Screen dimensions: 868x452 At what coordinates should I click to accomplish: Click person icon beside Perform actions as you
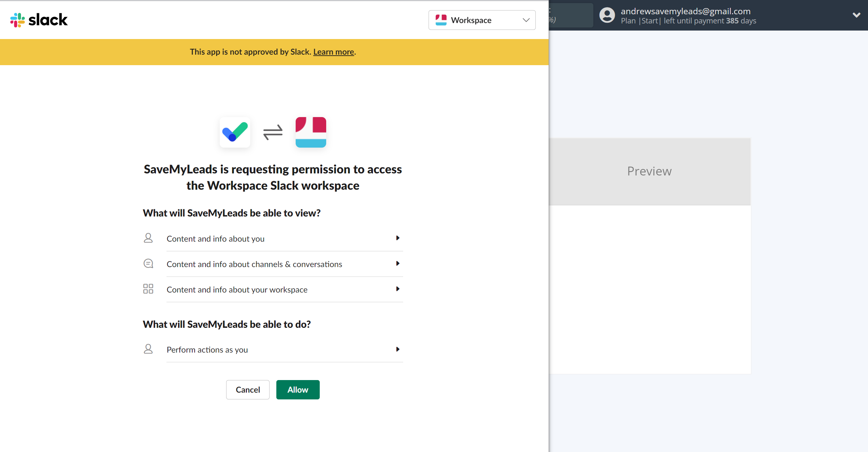pyautogui.click(x=148, y=349)
